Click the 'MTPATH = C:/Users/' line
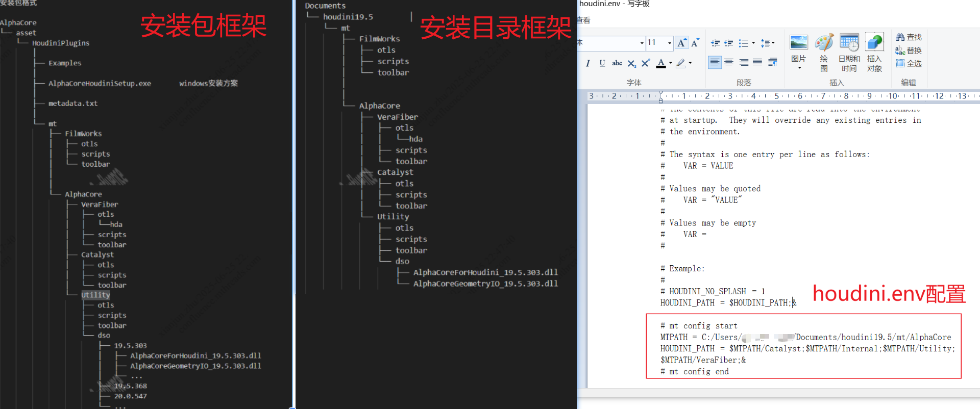 tap(805, 337)
